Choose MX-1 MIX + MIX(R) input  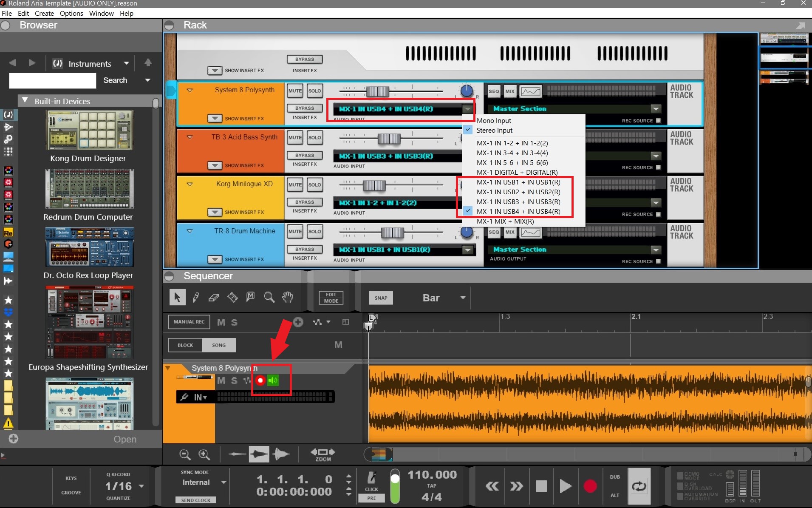[x=505, y=221]
